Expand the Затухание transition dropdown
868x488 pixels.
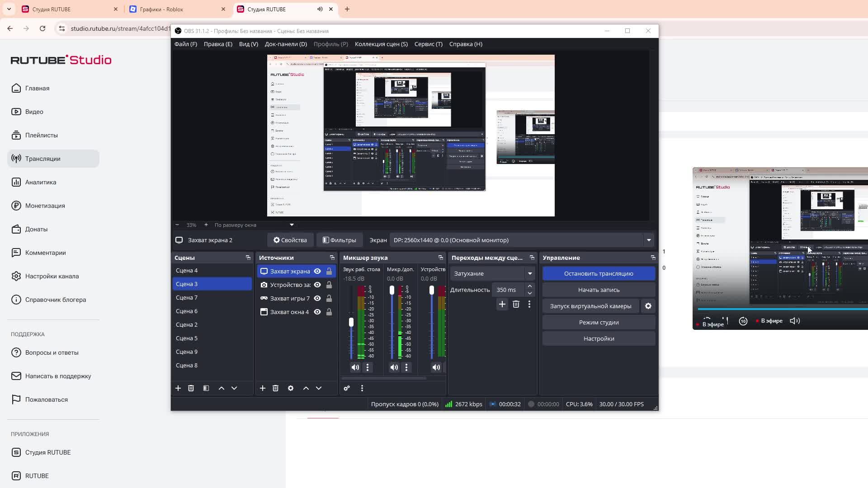pos(530,273)
